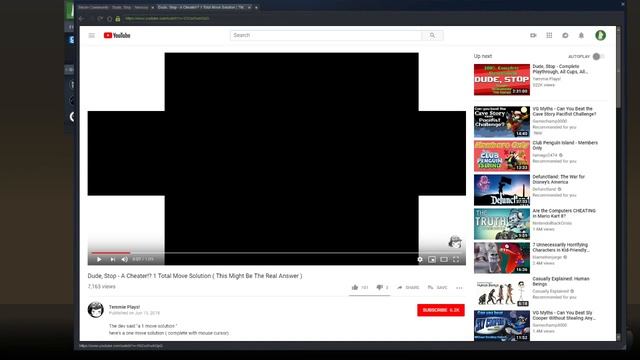Open the Temmie Plays! channel name link
The height and width of the screenshot is (360, 640).
click(x=124, y=307)
